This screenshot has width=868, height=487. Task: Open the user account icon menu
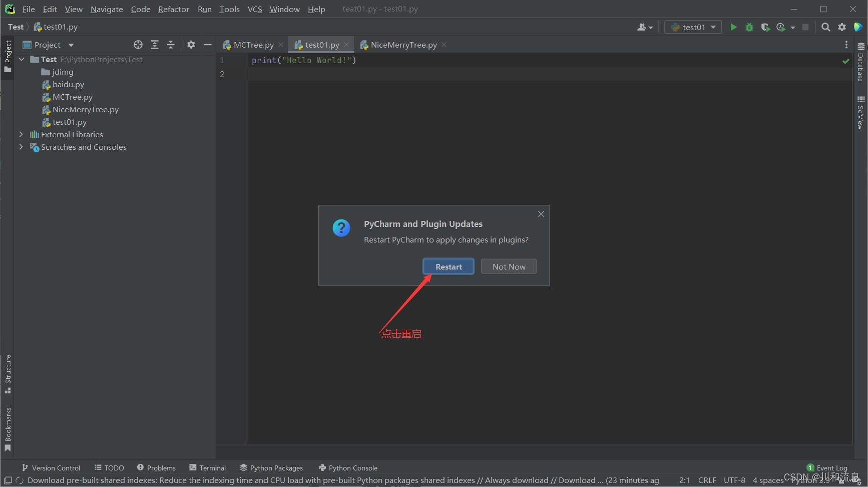click(645, 27)
